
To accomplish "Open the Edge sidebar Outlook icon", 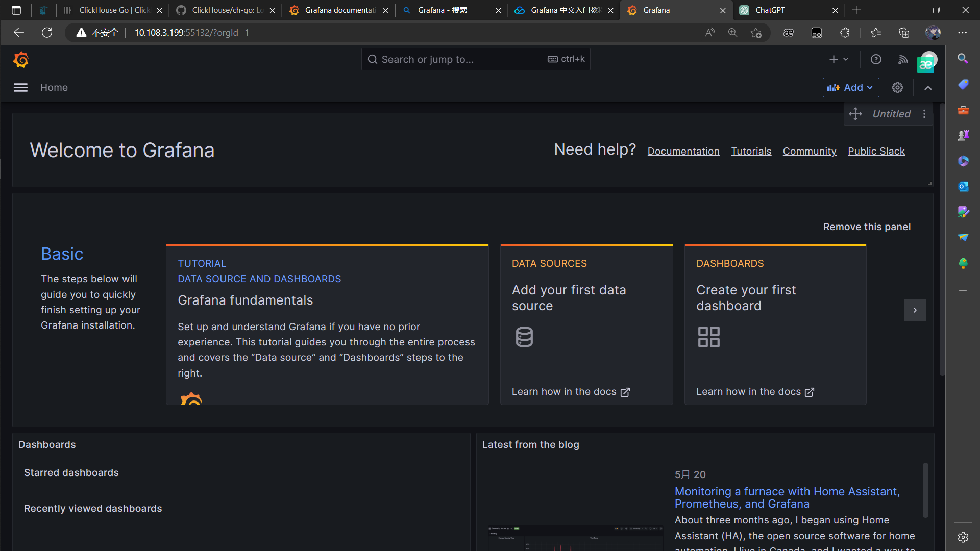I will click(x=963, y=186).
